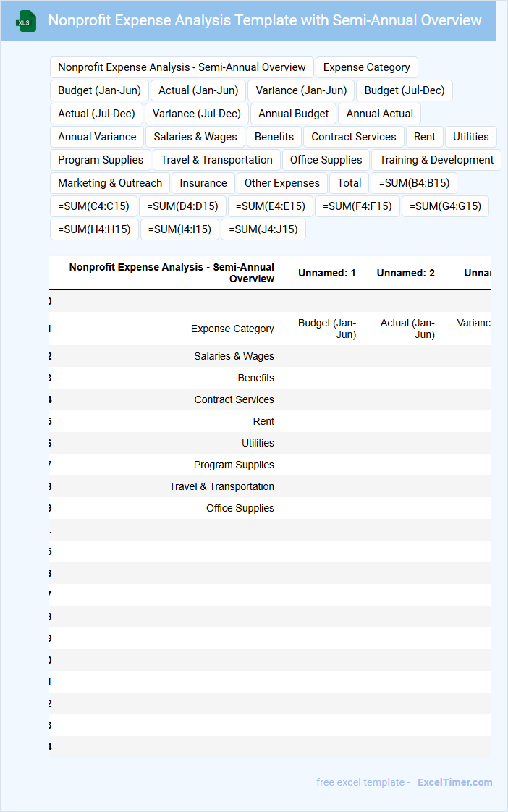Choose the Actual (Jan-Jun) tag

[198, 90]
